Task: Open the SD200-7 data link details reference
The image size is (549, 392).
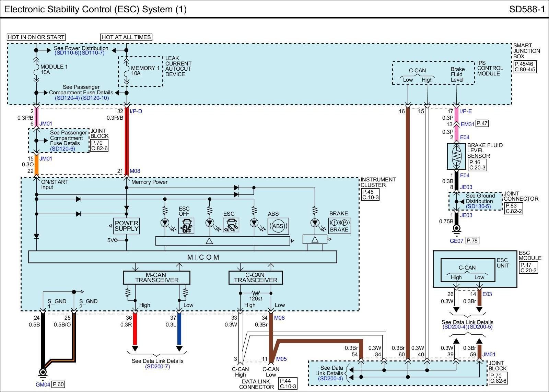Action: [157, 367]
